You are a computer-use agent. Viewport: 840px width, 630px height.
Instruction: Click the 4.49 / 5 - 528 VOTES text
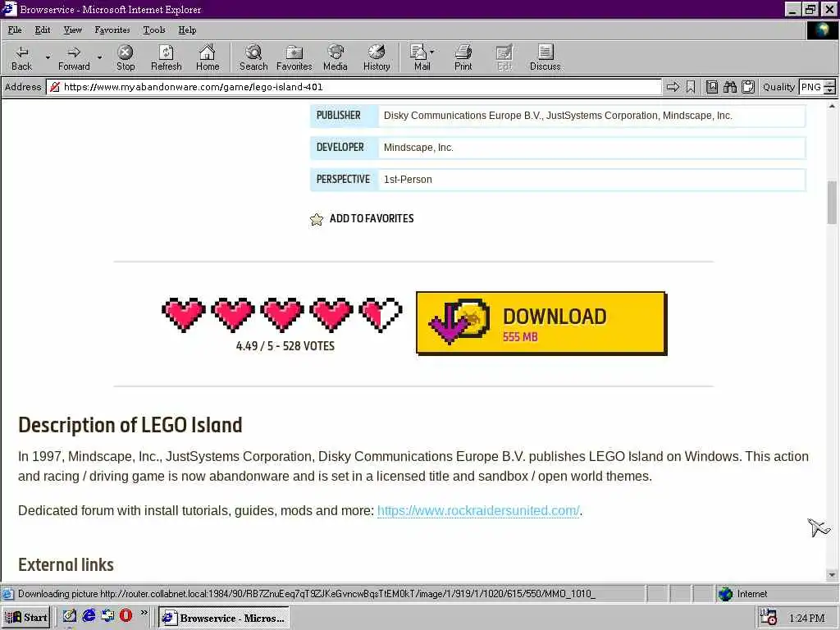tap(285, 346)
